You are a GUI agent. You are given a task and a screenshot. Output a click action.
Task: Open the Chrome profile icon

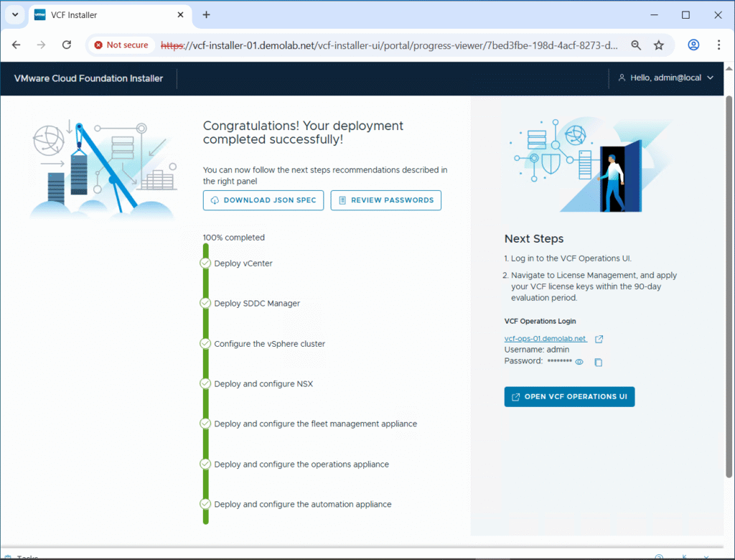tap(693, 45)
